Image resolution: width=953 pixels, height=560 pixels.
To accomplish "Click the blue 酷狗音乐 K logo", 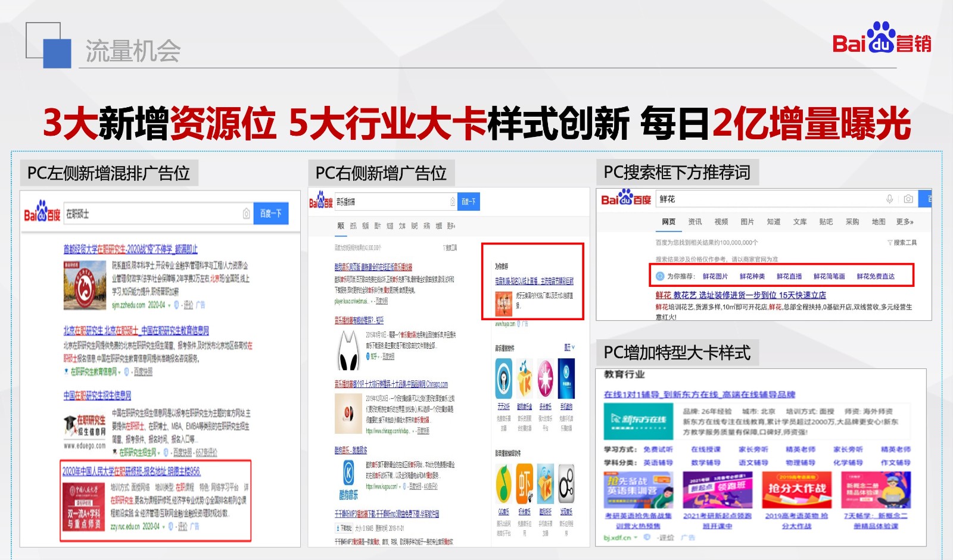I will [x=349, y=474].
